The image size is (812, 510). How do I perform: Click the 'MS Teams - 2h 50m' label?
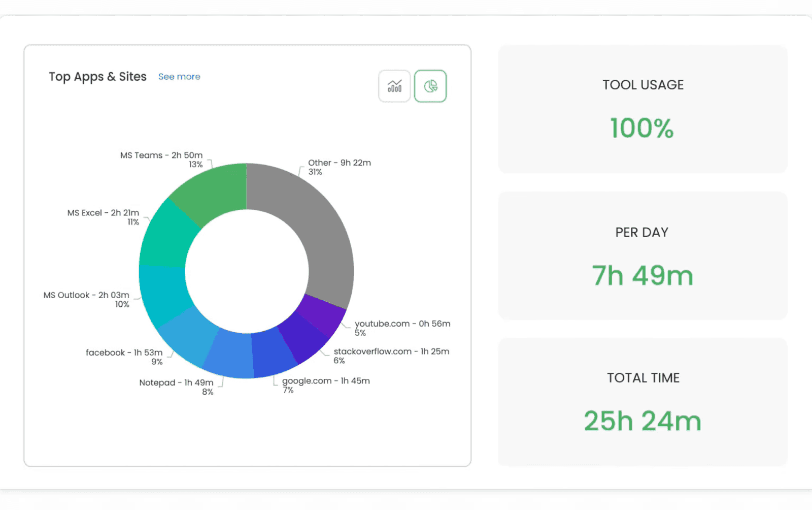[161, 155]
